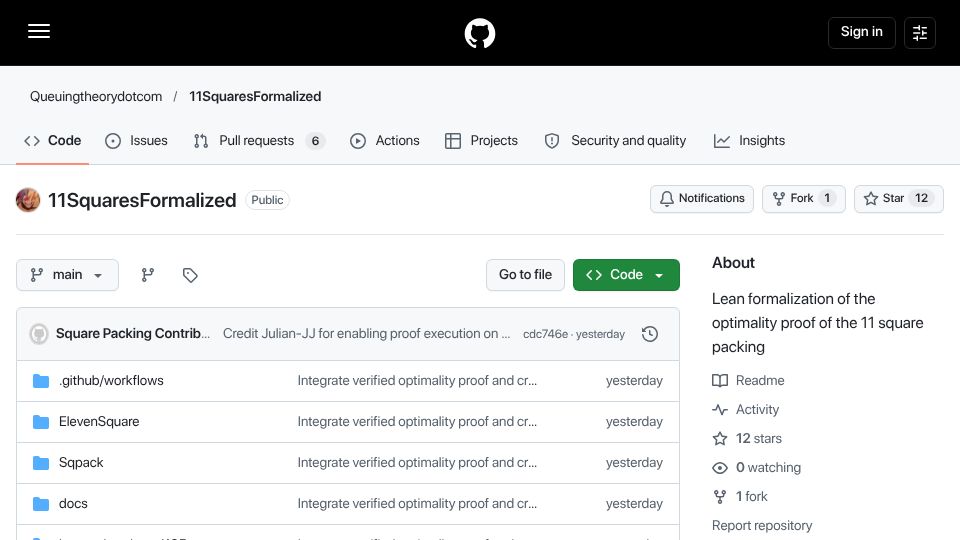This screenshot has height=540, width=960.
Task: Click the Sign in button
Action: pos(861,32)
